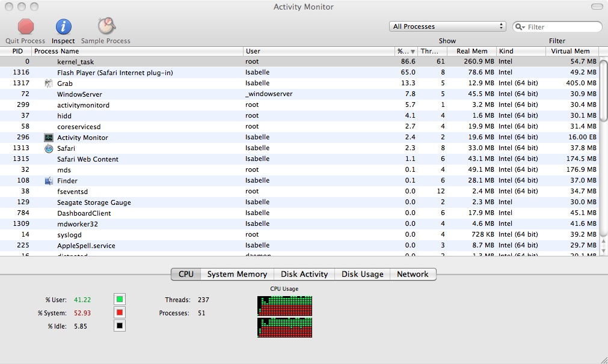This screenshot has height=364, width=608.
Task: Click the toolbar toggle pill at window top-right
Action: pos(597,7)
